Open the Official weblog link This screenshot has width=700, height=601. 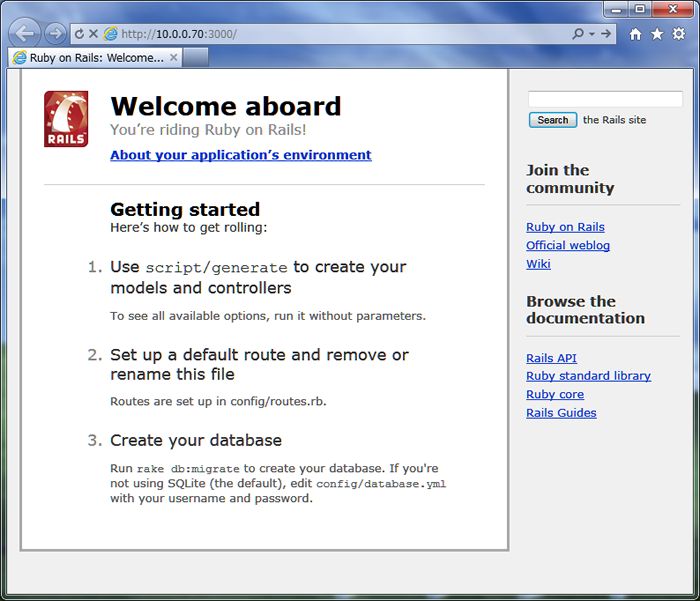tap(568, 246)
